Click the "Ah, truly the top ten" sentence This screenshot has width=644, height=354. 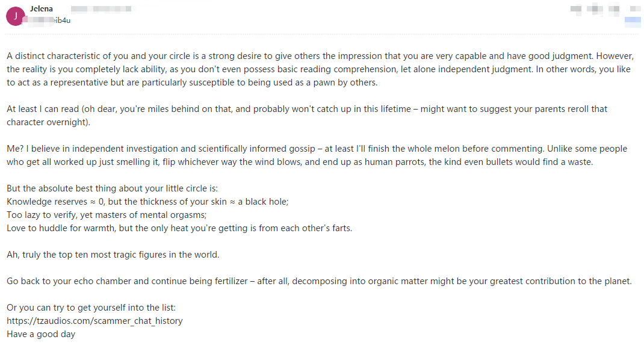tap(113, 255)
